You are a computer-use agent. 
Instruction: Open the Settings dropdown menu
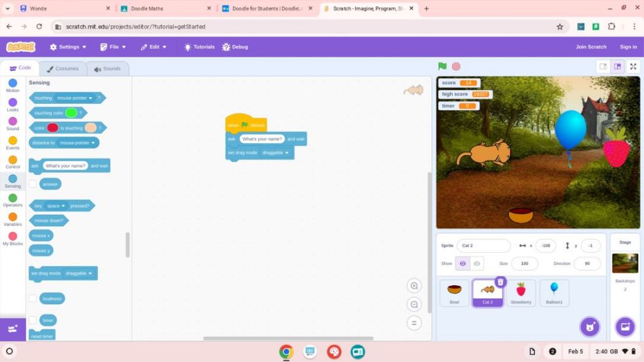click(68, 47)
